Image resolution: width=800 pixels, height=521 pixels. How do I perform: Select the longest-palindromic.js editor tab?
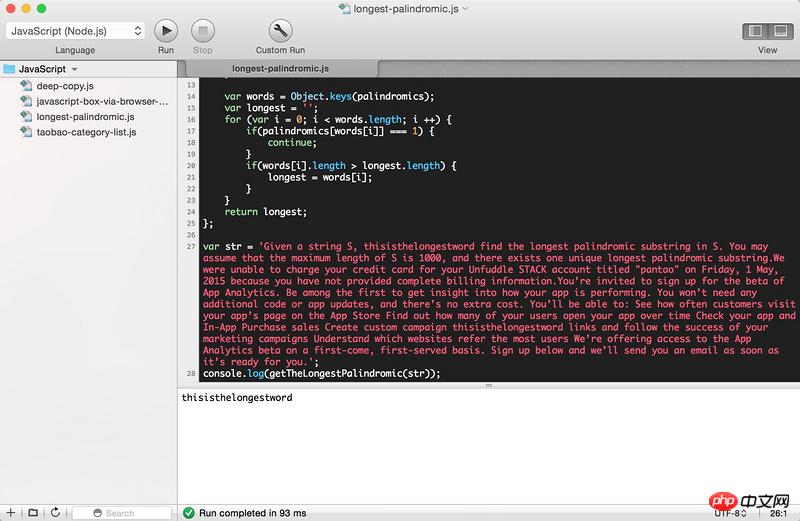pyautogui.click(x=279, y=69)
